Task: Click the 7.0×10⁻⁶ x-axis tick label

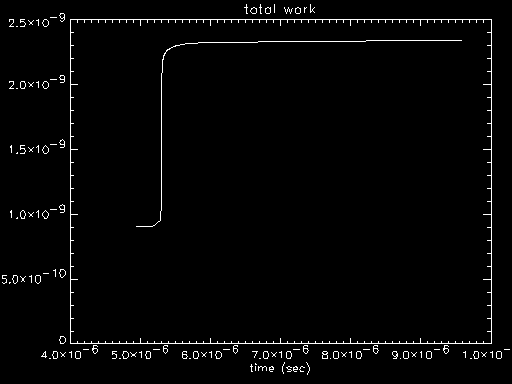Action: tap(280, 352)
